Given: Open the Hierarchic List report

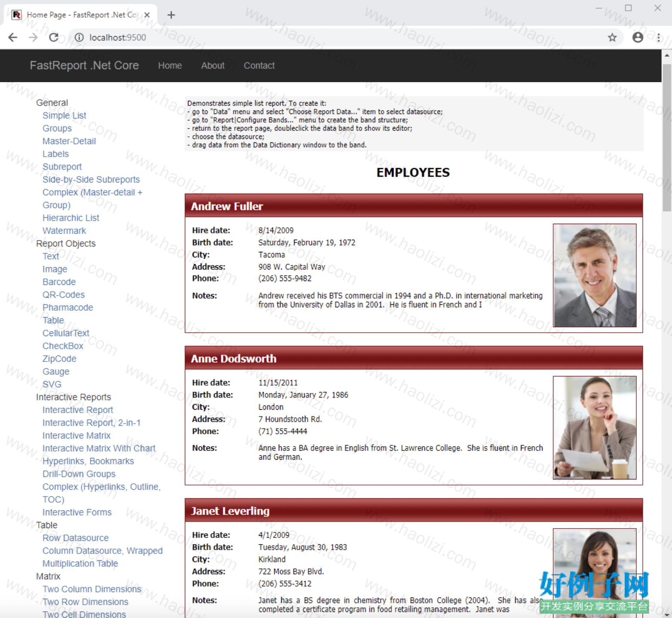Looking at the screenshot, I should click(71, 218).
